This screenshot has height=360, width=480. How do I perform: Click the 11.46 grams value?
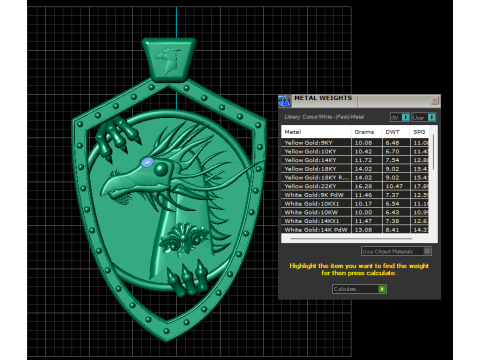pos(363,195)
